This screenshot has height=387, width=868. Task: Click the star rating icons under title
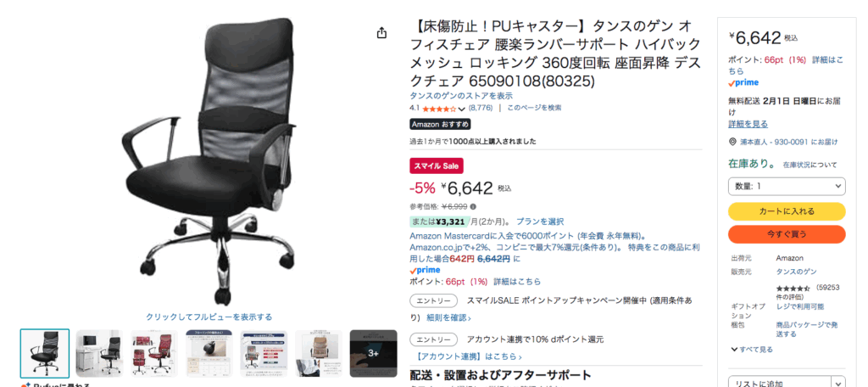[440, 108]
